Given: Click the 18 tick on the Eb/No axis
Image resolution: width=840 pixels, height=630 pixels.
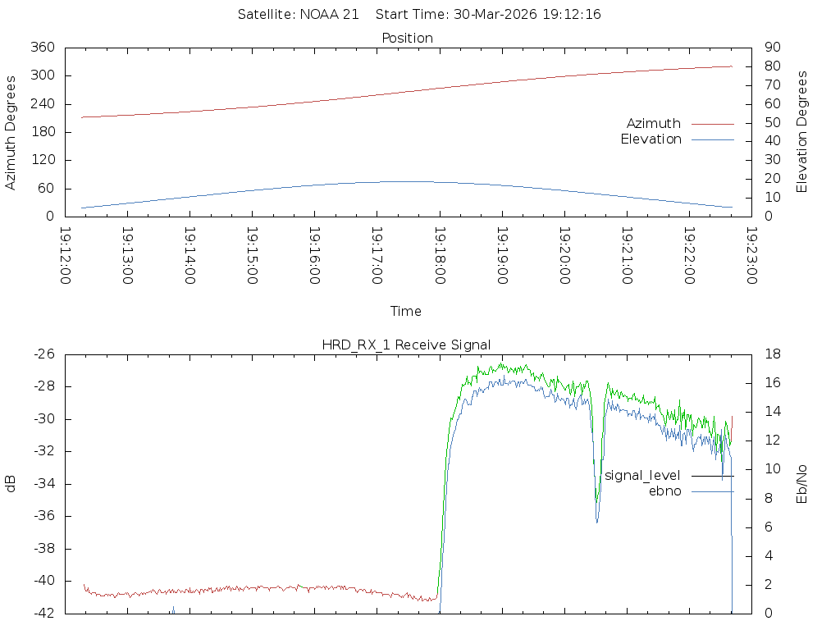Looking at the screenshot, I should pyautogui.click(x=773, y=354).
